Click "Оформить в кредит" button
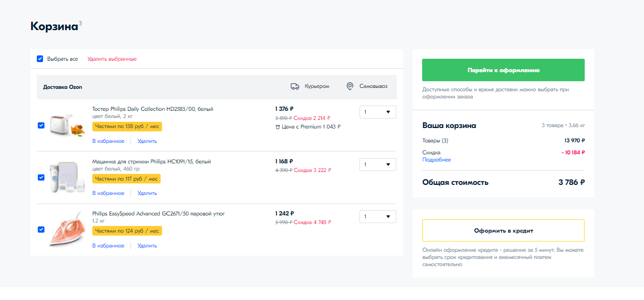644x300 pixels. coord(503,231)
